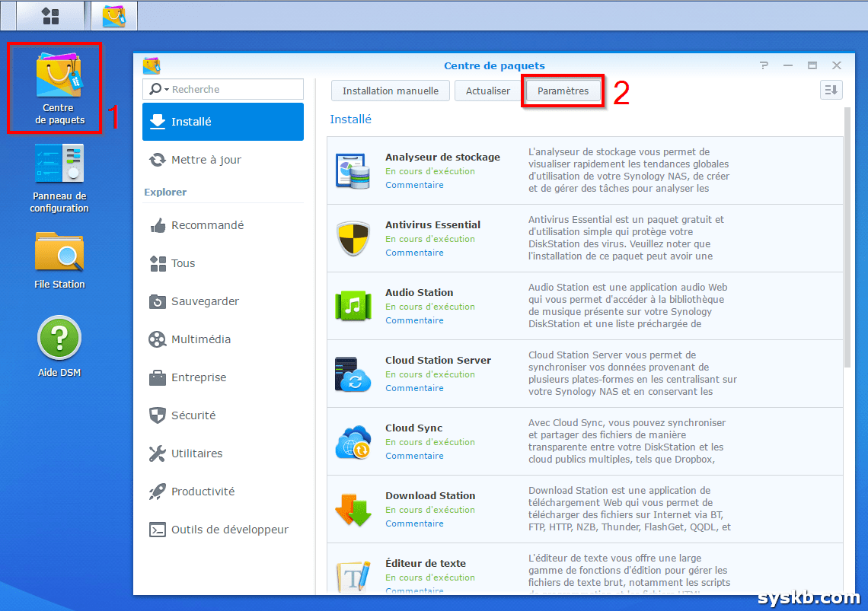This screenshot has height=611, width=868.
Task: Click the Cloud Station Server icon
Action: coord(353,374)
